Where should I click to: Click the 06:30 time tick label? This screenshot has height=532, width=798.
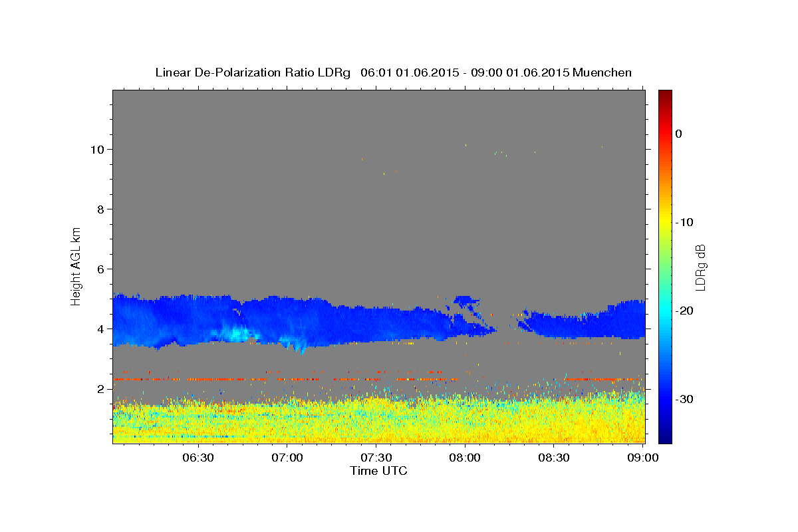(198, 458)
